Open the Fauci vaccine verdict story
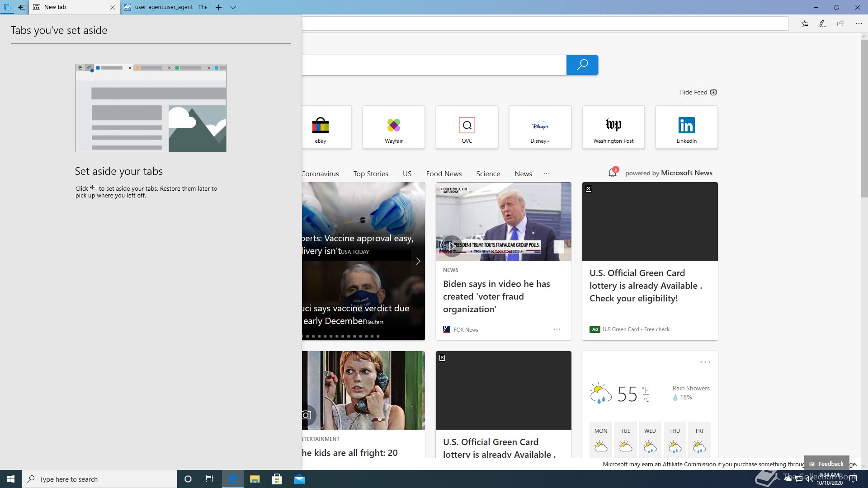This screenshot has width=868, height=488. [356, 314]
